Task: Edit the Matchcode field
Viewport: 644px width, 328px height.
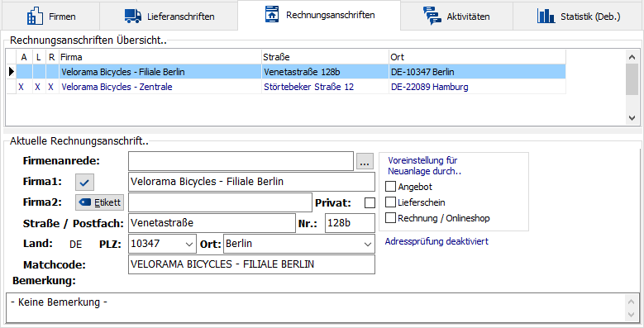Action: 251,264
